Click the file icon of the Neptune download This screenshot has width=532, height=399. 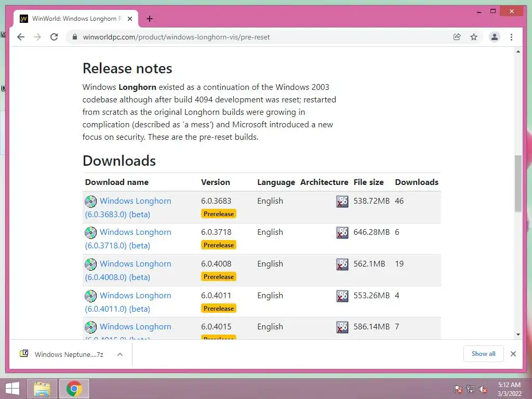(24, 353)
